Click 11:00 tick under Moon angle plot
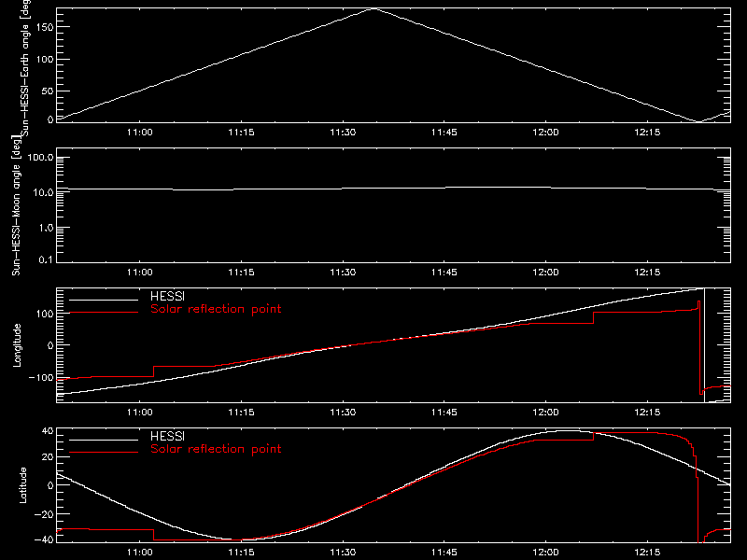Viewport: 747px width, 560px height. click(x=139, y=273)
